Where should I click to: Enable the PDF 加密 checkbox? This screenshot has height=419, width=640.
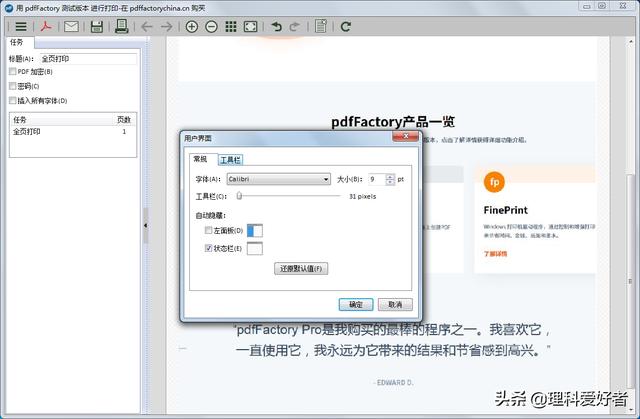13,71
